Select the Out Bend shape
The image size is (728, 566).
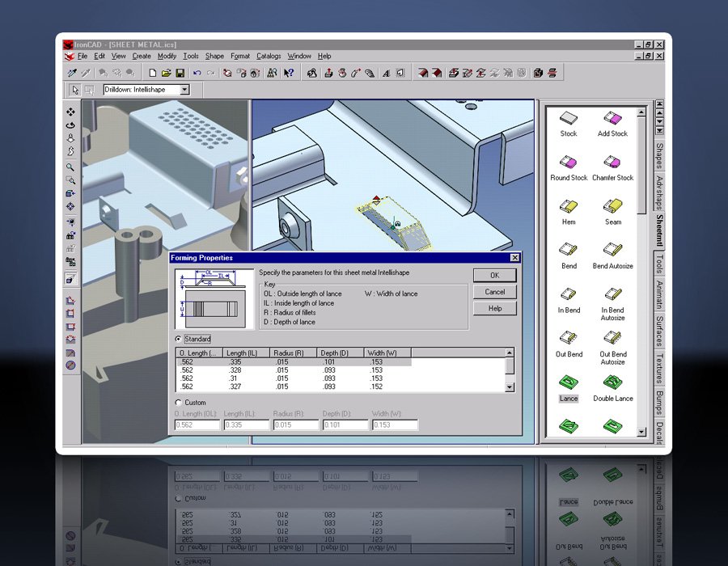(x=569, y=344)
